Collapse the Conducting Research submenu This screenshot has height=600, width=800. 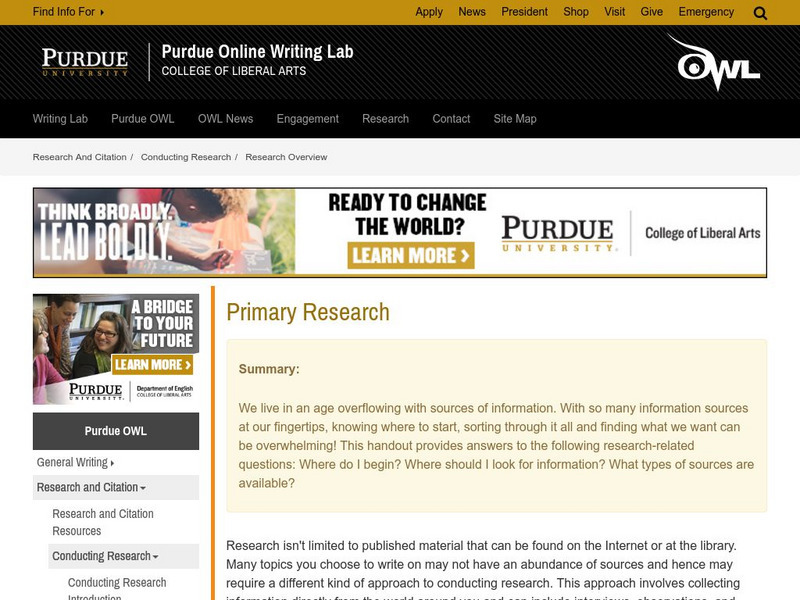pyautogui.click(x=123, y=556)
